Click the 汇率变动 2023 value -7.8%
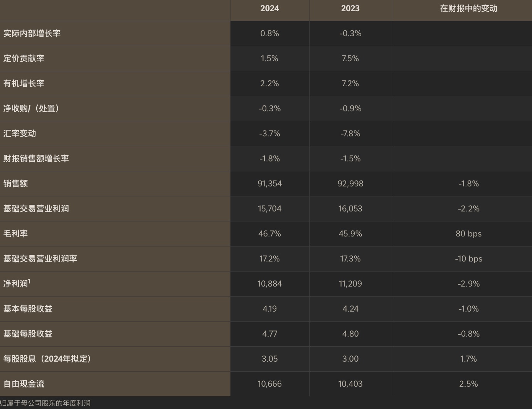 point(350,134)
